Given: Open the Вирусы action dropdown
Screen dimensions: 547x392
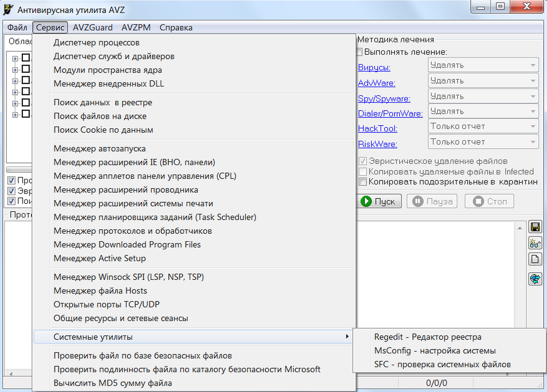Looking at the screenshot, I should 483,65.
